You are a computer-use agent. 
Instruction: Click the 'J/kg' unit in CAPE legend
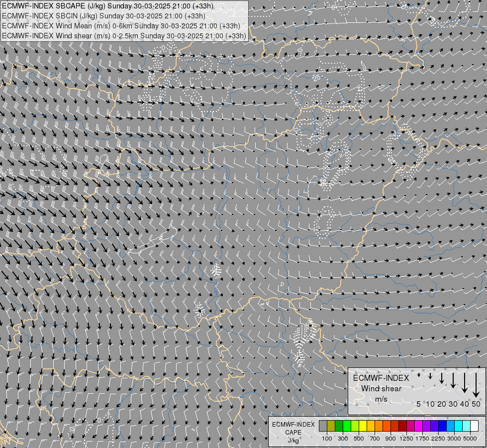pos(293,441)
